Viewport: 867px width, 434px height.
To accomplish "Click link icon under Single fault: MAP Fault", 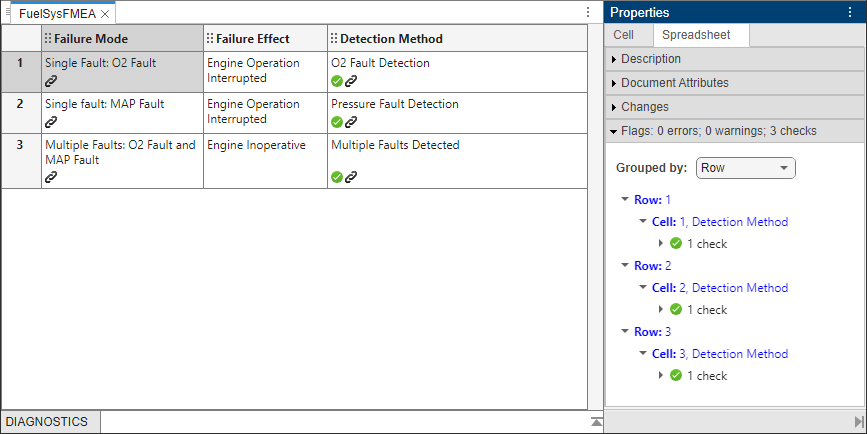I will [51, 121].
